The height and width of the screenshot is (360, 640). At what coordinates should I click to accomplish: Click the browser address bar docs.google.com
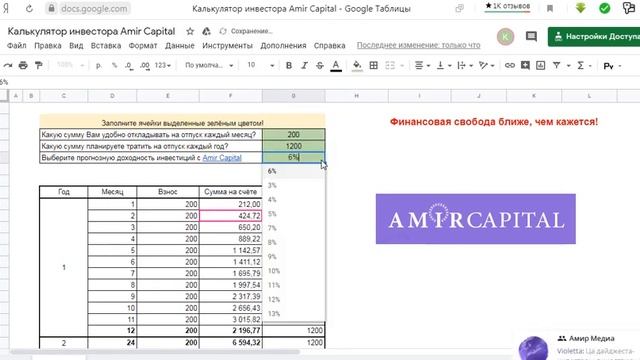click(x=88, y=8)
